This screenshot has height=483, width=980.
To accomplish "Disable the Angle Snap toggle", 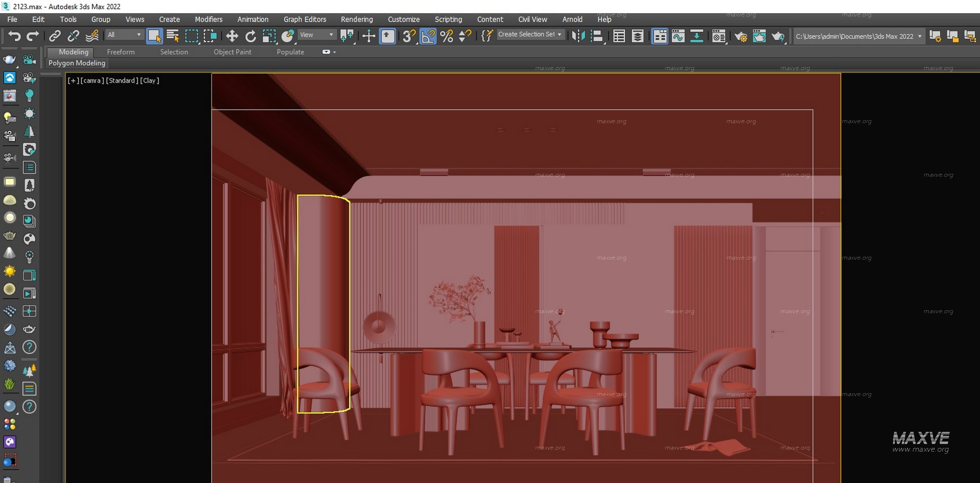I will 427,36.
